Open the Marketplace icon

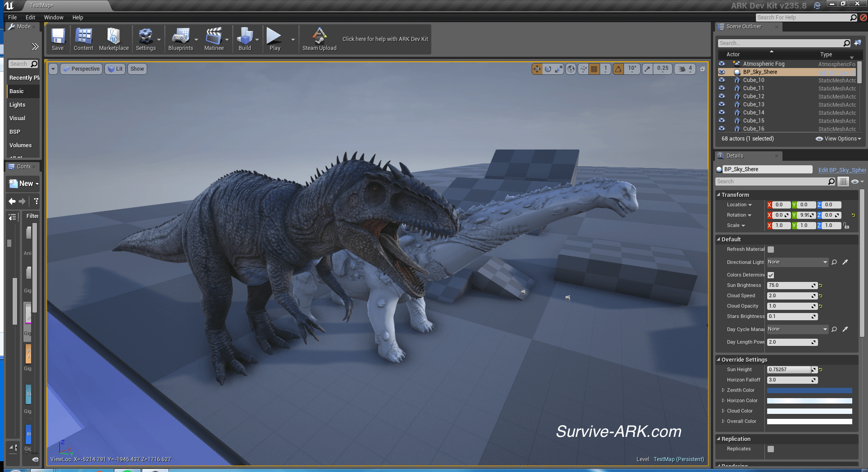(113, 39)
